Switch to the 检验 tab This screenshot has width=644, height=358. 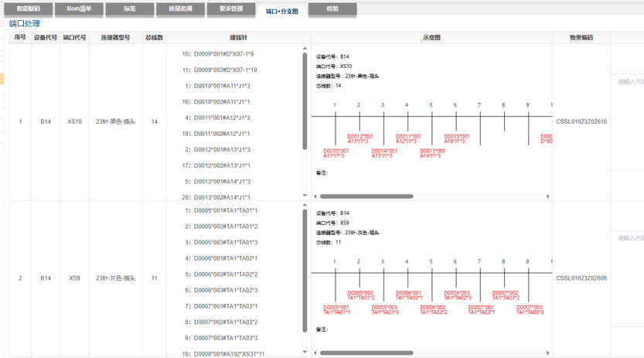click(332, 9)
